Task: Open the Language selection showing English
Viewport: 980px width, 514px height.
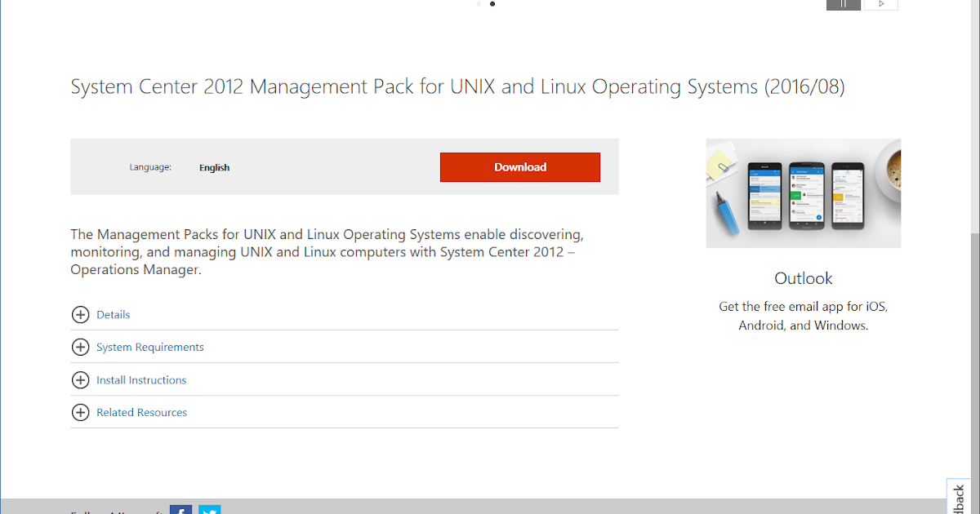Action: tap(214, 167)
